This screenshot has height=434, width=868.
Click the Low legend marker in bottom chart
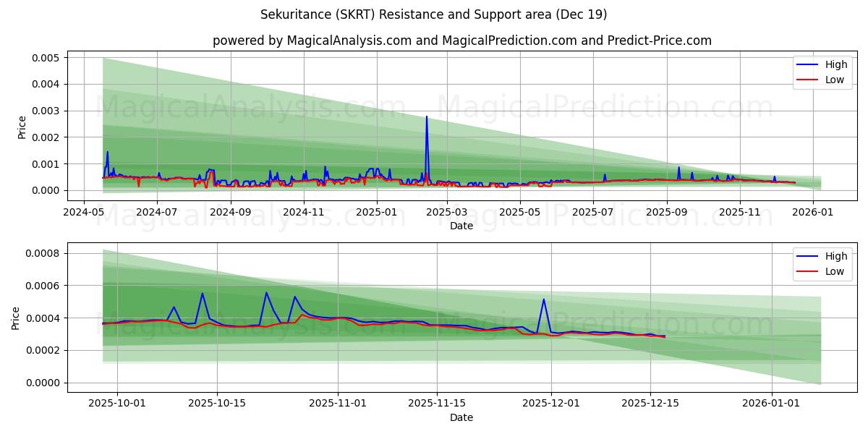click(808, 271)
